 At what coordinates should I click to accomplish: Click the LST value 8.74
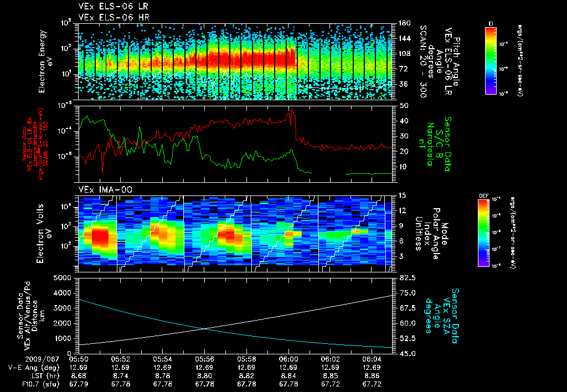(121, 376)
